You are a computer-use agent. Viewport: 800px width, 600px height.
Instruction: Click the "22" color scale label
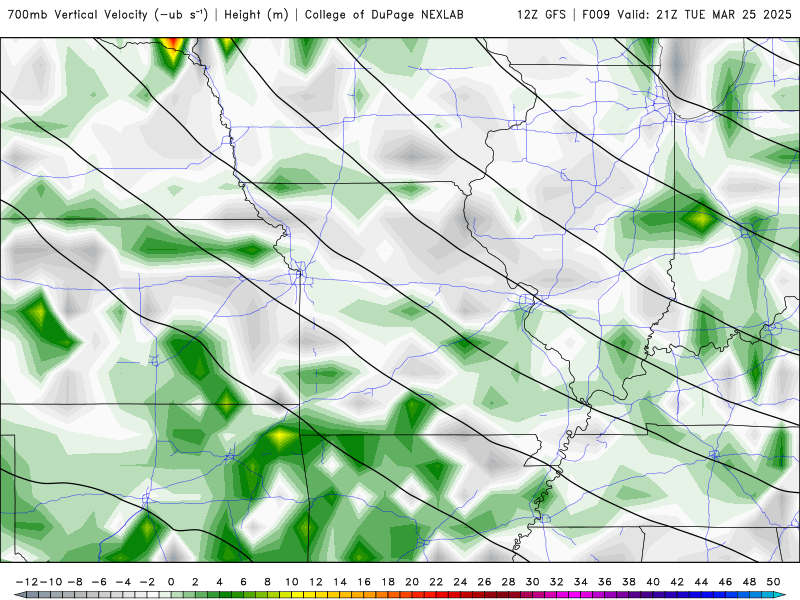pyautogui.click(x=436, y=582)
